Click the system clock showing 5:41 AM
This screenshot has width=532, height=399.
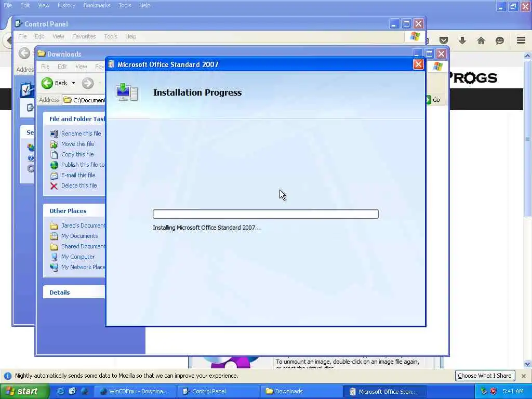[513, 391]
